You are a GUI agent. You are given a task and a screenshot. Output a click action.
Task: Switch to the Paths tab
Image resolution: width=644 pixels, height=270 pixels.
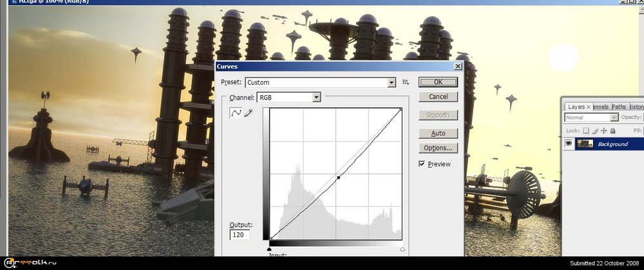click(618, 107)
